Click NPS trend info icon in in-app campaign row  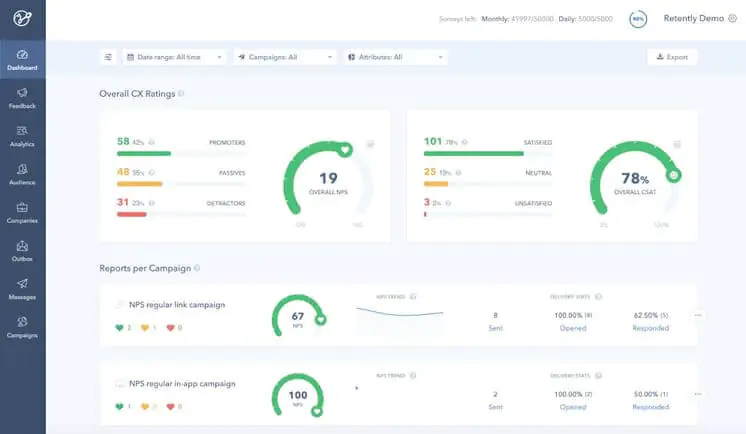[413, 375]
